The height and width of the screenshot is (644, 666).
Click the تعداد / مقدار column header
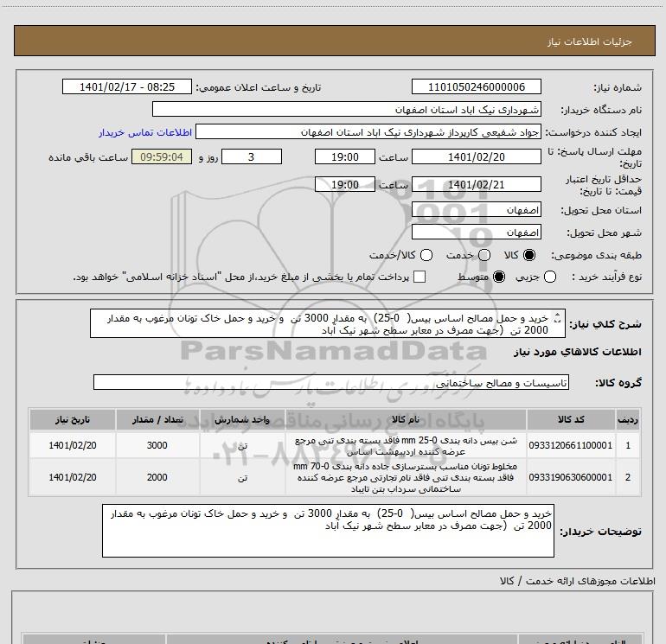click(x=157, y=420)
